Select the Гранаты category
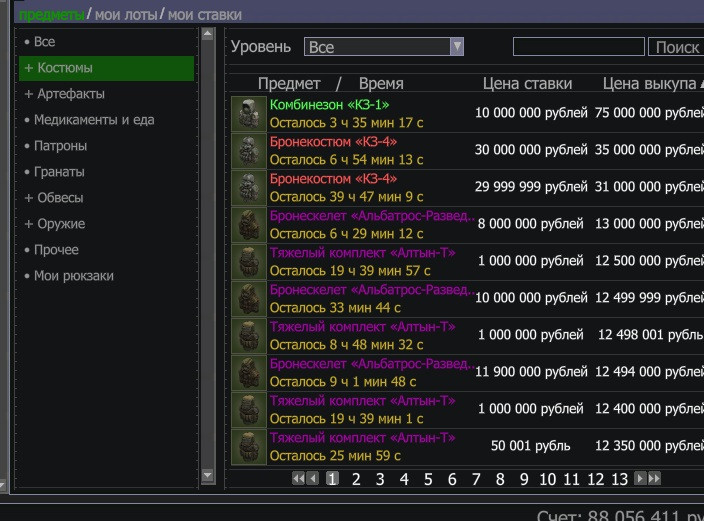 [x=54, y=172]
